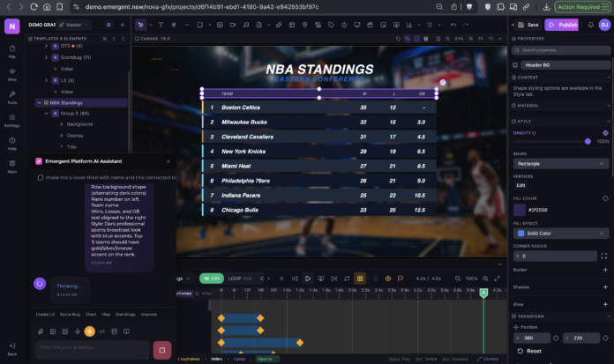Click the vertices Edit button
Viewport: 614px width, 364px height.
(520, 185)
